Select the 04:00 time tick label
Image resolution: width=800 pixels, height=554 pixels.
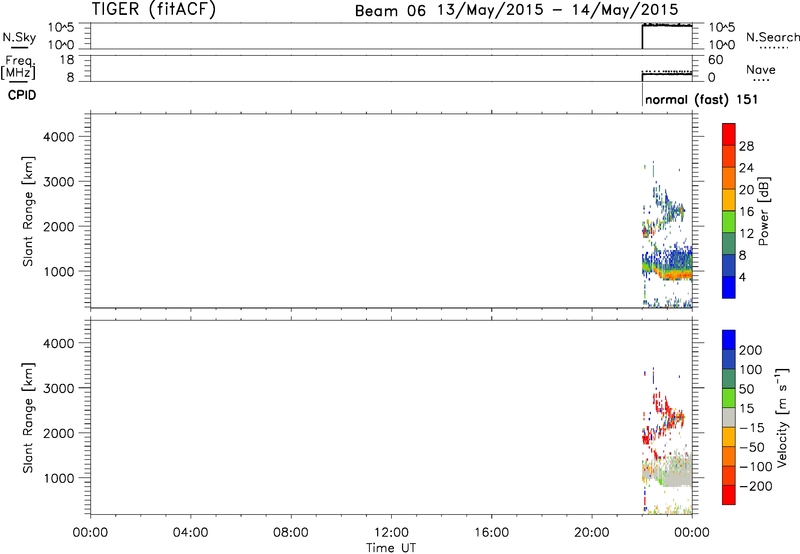tap(190, 533)
